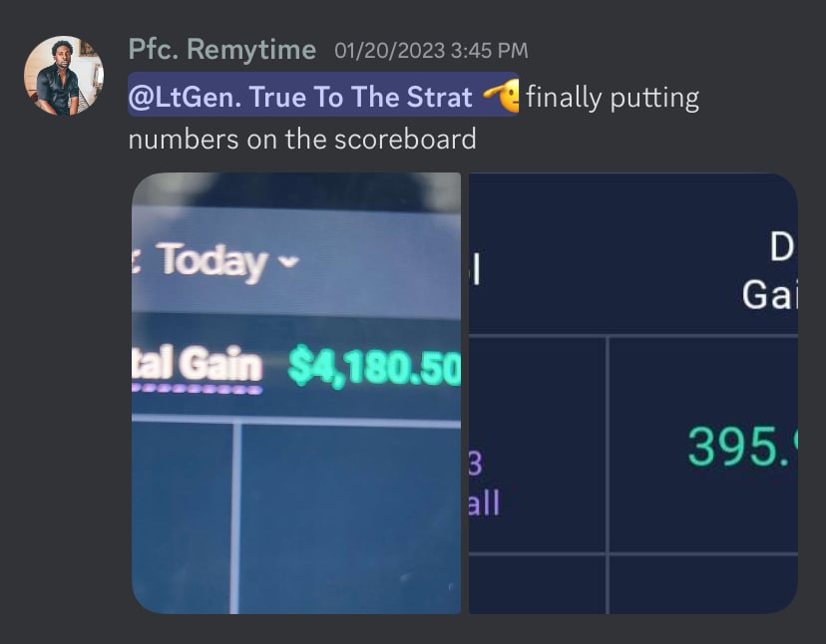This screenshot has height=644, width=826.
Task: Select the green 395.9 value
Action: coord(743,447)
